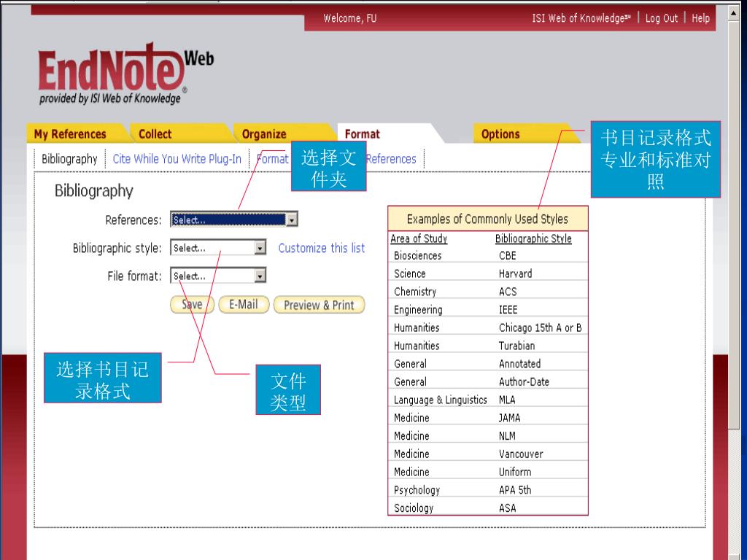Click the Examples of Commonly Used Styles heading
Screen dimensions: 747x560
coord(487,219)
